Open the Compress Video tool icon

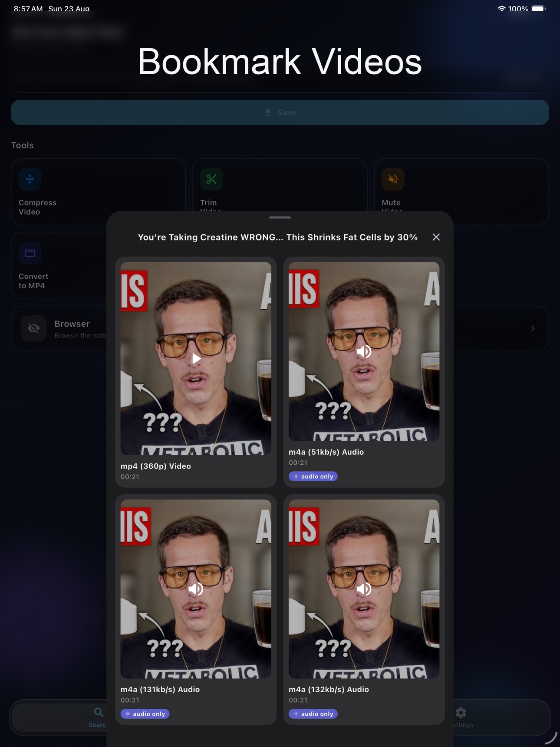pos(30,179)
